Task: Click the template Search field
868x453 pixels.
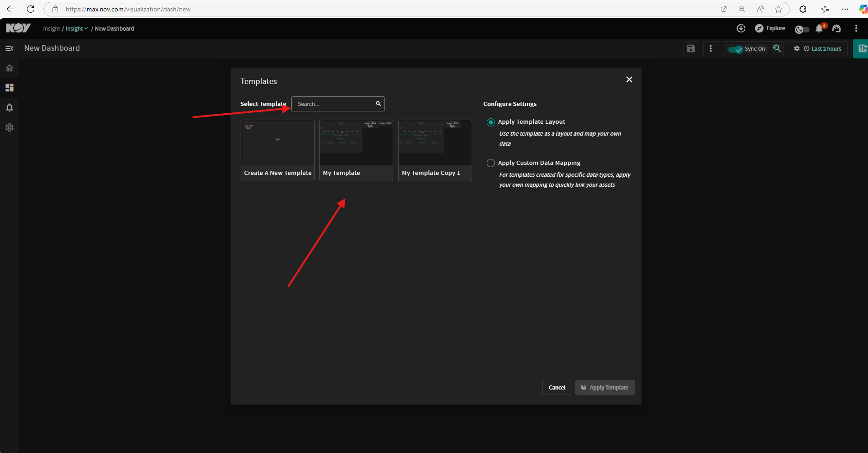Action: (x=338, y=104)
